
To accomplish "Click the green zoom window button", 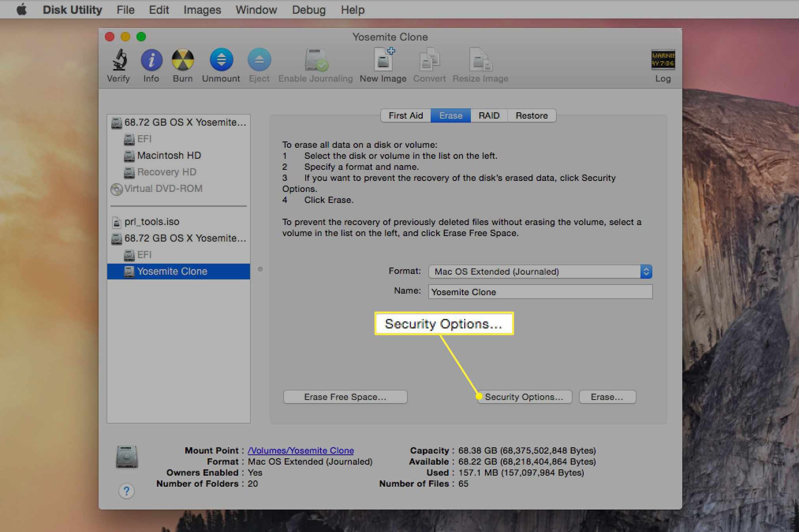I will click(x=141, y=37).
